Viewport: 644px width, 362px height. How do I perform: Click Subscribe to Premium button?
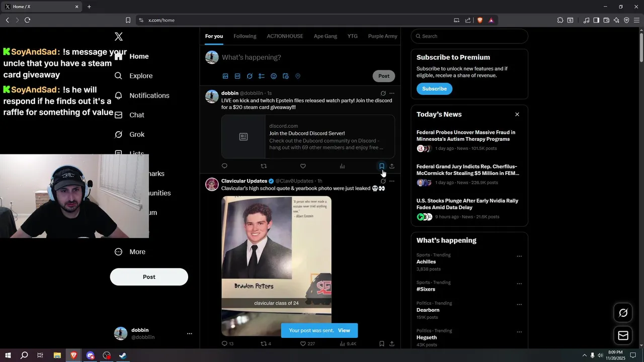[434, 88]
